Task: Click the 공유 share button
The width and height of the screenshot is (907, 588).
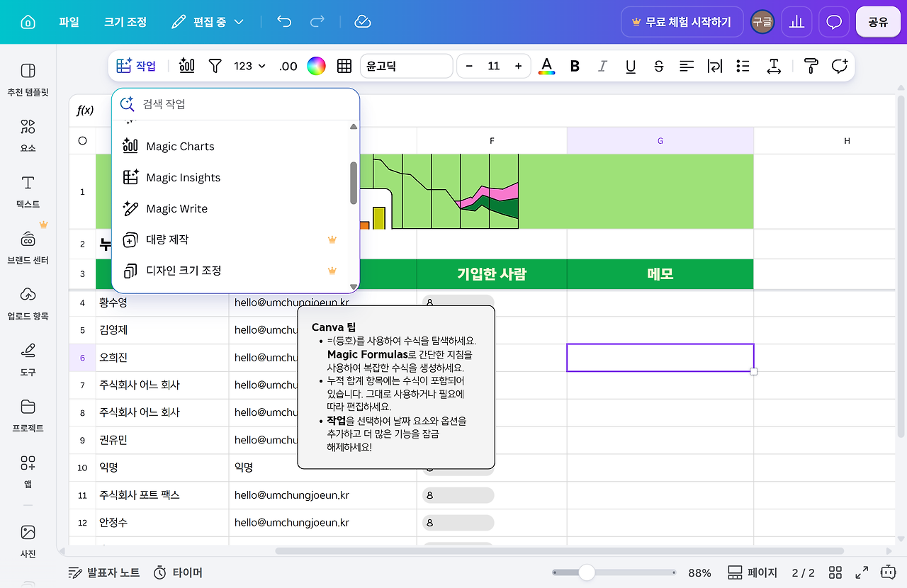Action: pos(878,22)
